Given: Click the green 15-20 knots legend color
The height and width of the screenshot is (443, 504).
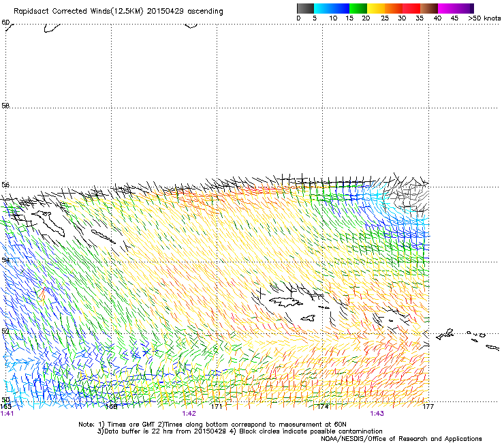Looking at the screenshot, I should 358,8.
